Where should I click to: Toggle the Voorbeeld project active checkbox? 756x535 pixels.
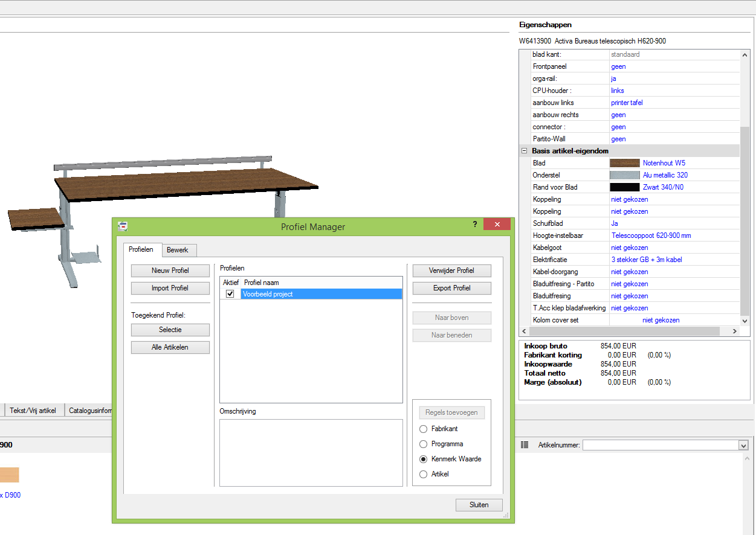[x=230, y=294]
